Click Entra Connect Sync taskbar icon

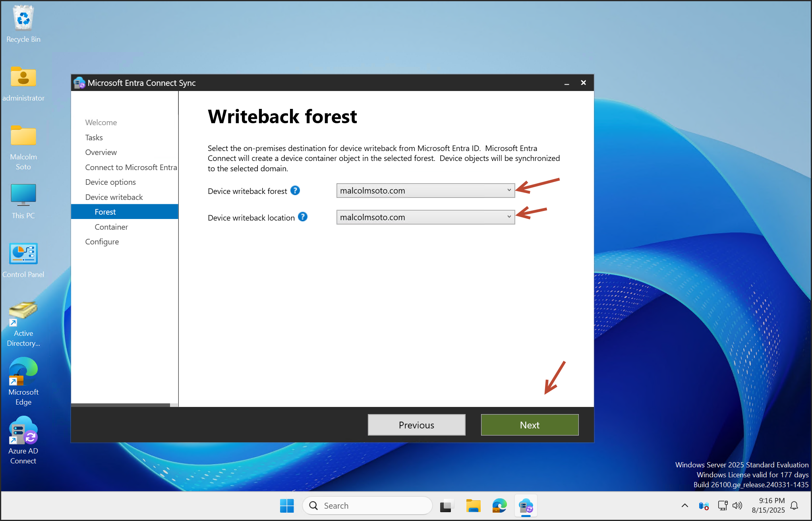pyautogui.click(x=526, y=506)
